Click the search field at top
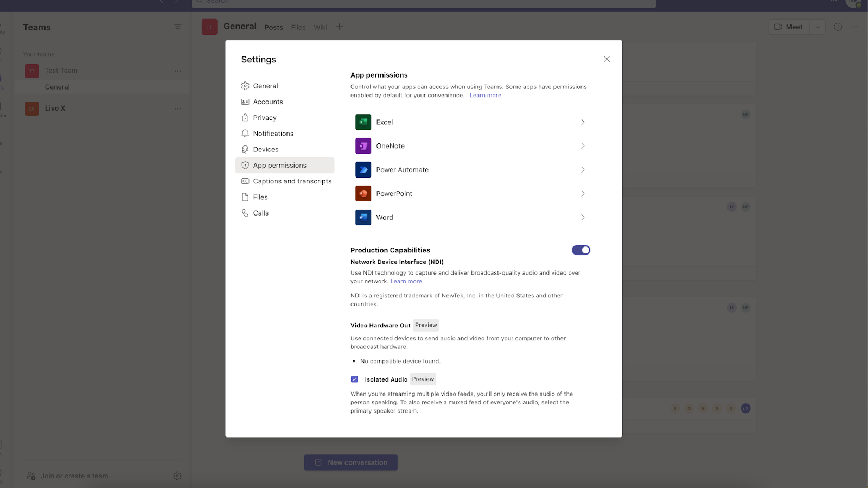This screenshot has height=488, width=868. (x=424, y=3)
